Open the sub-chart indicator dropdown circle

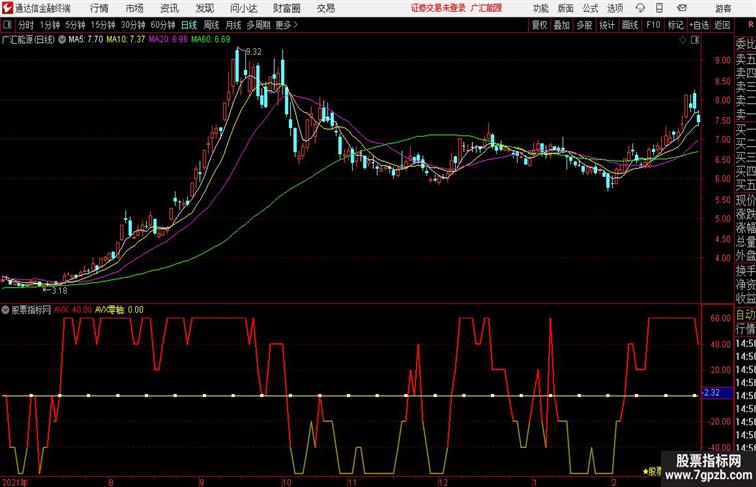(5, 310)
